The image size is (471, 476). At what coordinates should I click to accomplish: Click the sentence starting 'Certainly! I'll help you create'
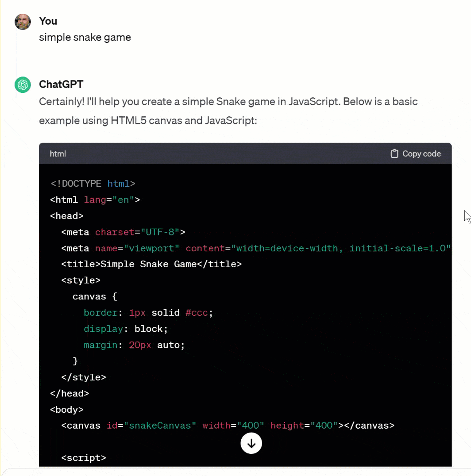228,102
